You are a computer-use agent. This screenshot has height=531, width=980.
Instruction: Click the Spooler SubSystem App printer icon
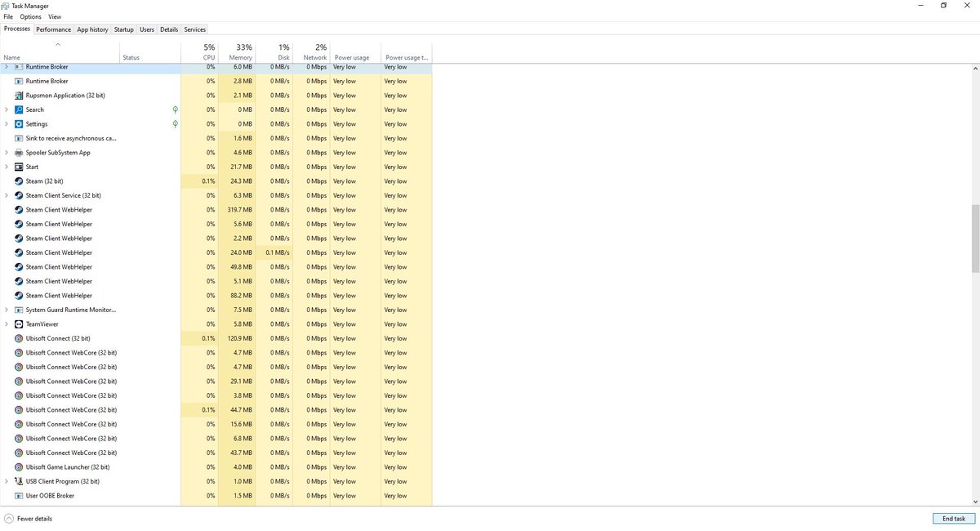pos(19,153)
